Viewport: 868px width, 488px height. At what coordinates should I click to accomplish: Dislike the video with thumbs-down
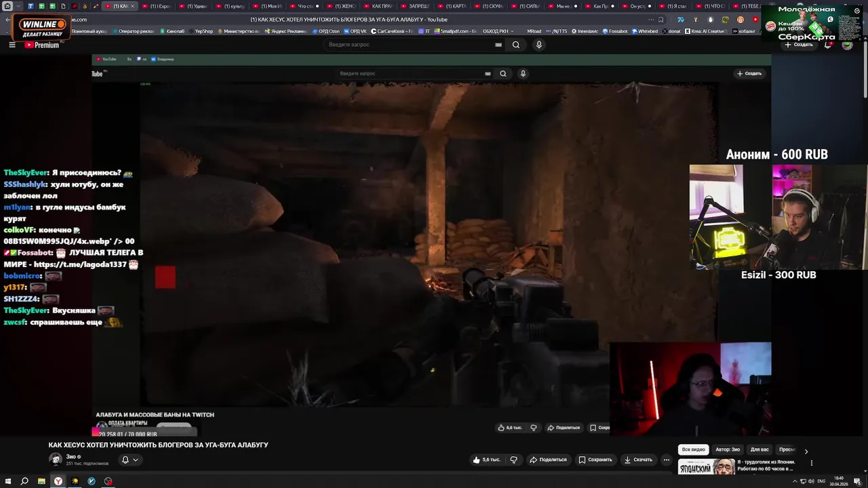tap(513, 460)
